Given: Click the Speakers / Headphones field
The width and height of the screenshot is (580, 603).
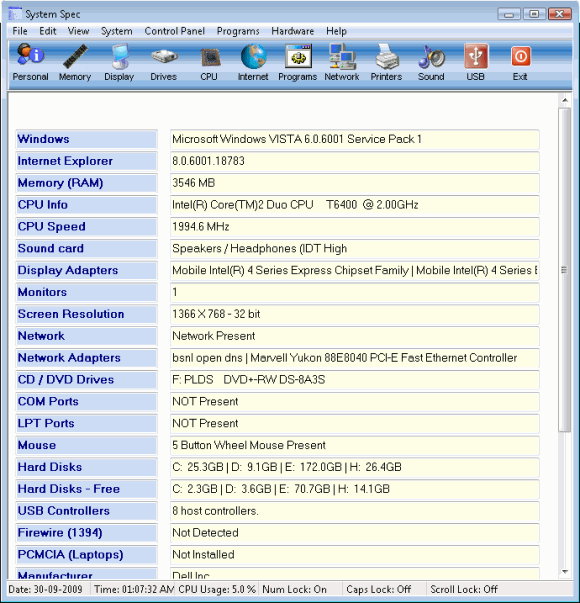Looking at the screenshot, I should click(x=355, y=248).
